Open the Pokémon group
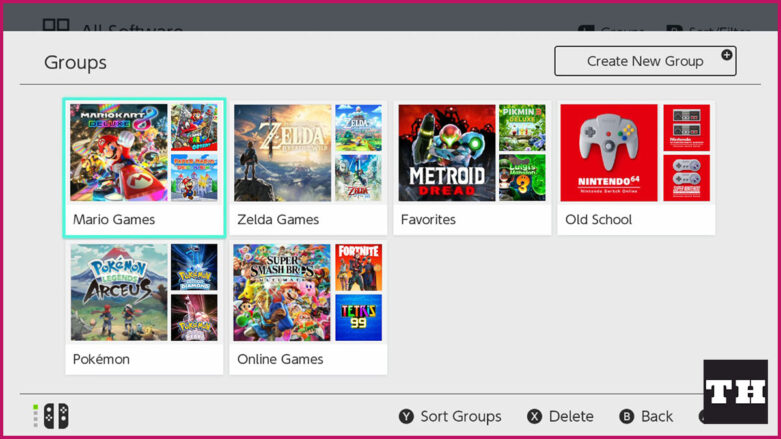Image resolution: width=781 pixels, height=439 pixels. (x=144, y=307)
